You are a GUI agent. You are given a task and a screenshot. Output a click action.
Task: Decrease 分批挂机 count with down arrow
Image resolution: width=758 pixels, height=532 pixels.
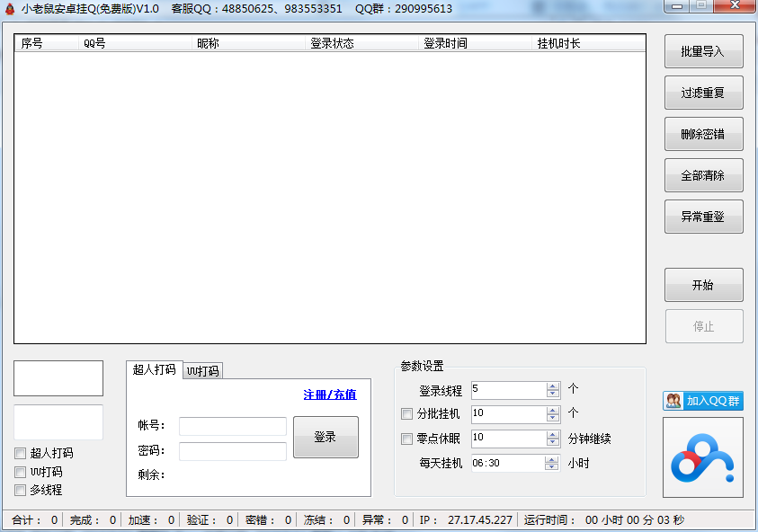click(x=553, y=418)
